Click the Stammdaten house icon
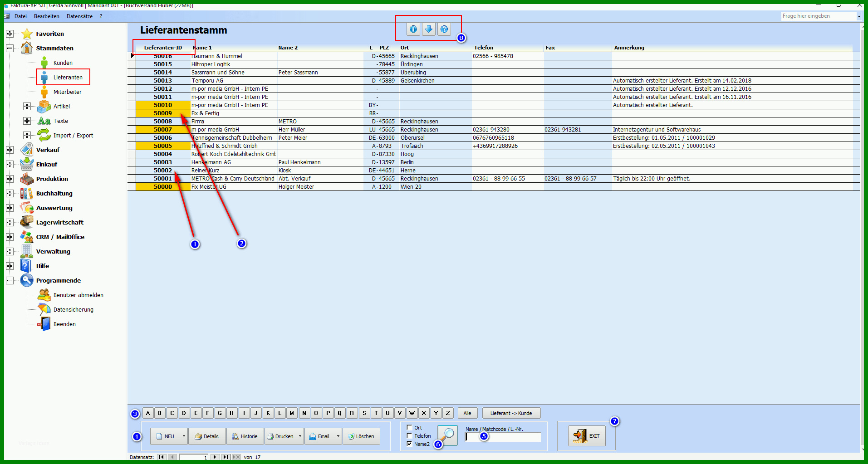The width and height of the screenshot is (868, 464). click(27, 48)
